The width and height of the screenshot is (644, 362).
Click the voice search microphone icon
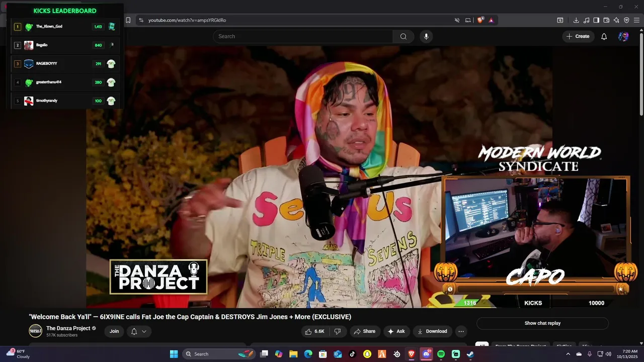coord(426,36)
